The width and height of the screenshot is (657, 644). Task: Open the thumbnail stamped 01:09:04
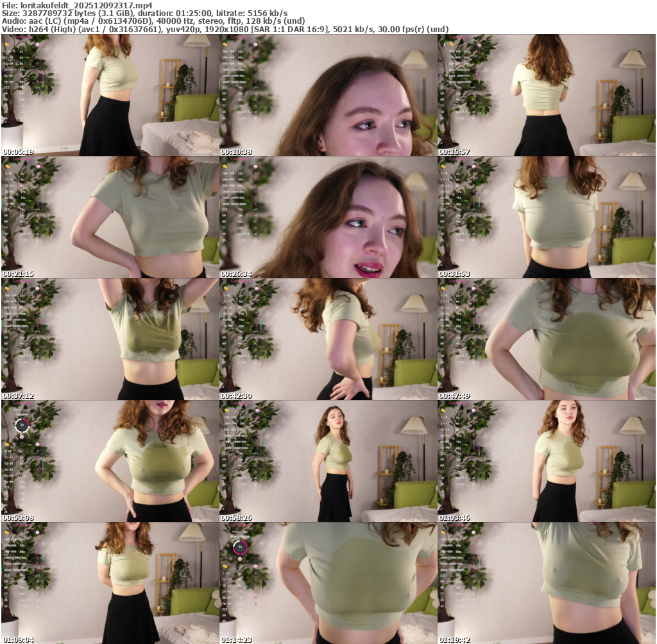[x=110, y=583]
